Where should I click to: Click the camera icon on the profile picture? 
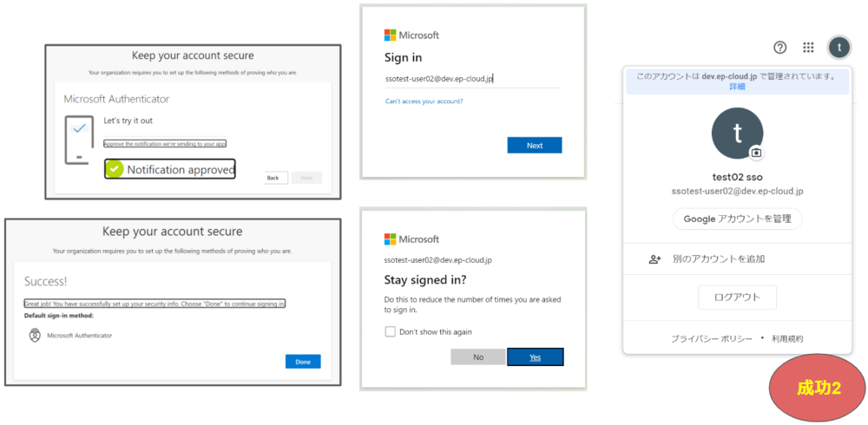coord(756,153)
